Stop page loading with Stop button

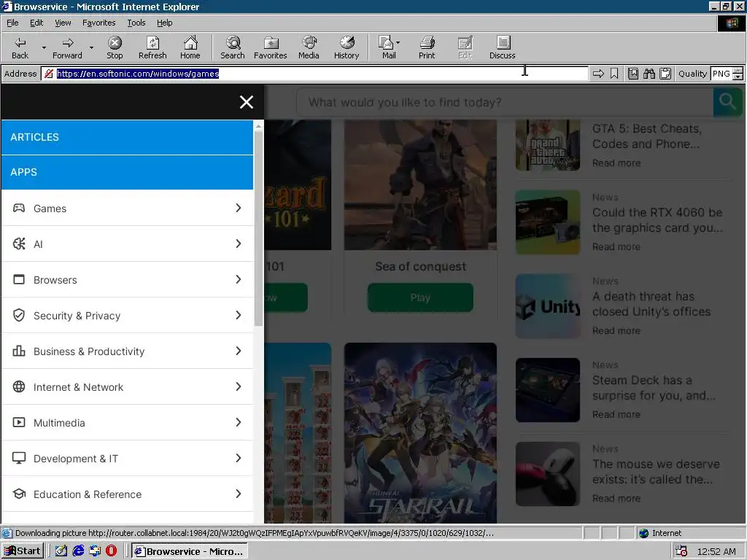point(115,47)
